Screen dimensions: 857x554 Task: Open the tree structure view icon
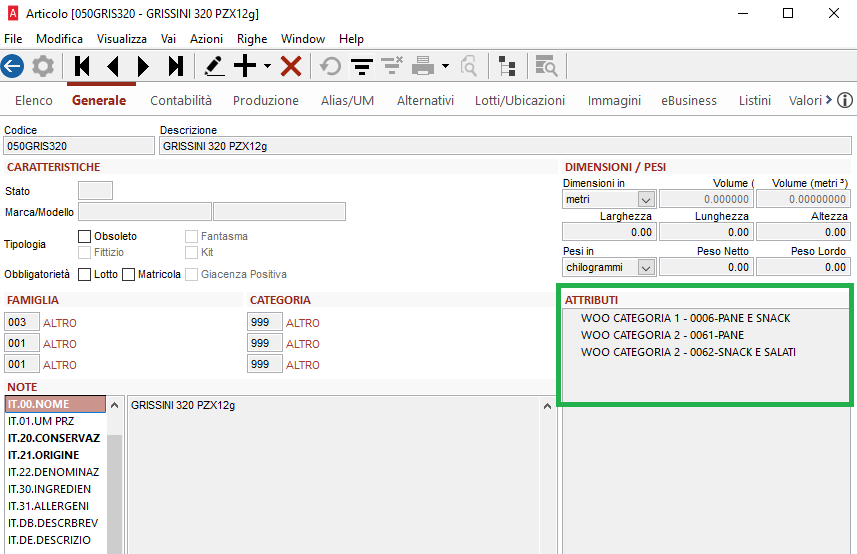tap(508, 66)
